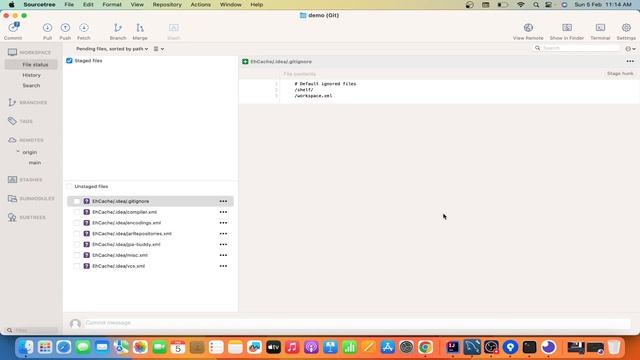Screen dimensions: 640x360
Task: Open the Repository menu
Action: click(x=167, y=4)
